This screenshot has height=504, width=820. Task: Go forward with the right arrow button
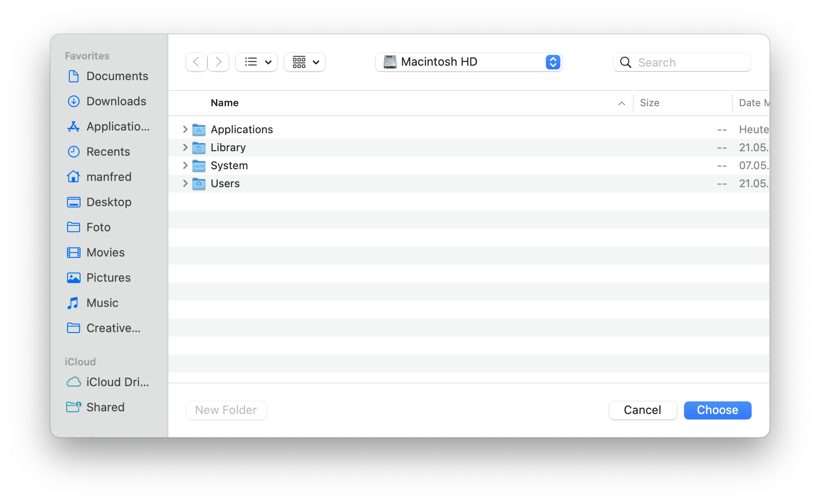218,62
